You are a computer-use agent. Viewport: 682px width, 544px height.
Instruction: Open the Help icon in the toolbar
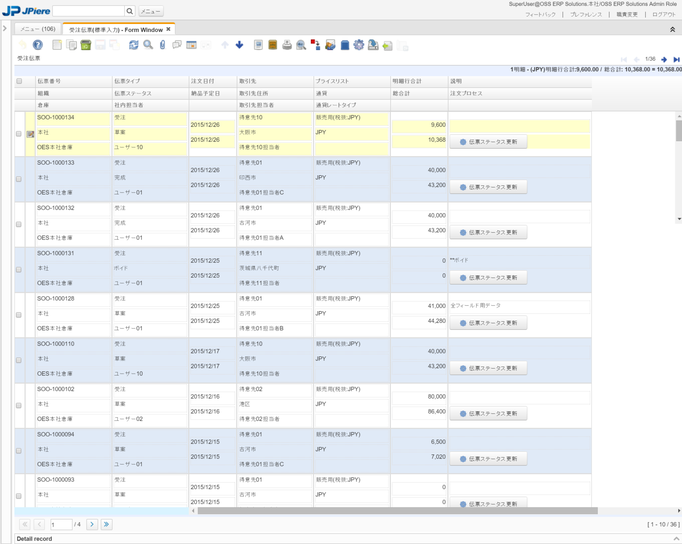point(38,45)
